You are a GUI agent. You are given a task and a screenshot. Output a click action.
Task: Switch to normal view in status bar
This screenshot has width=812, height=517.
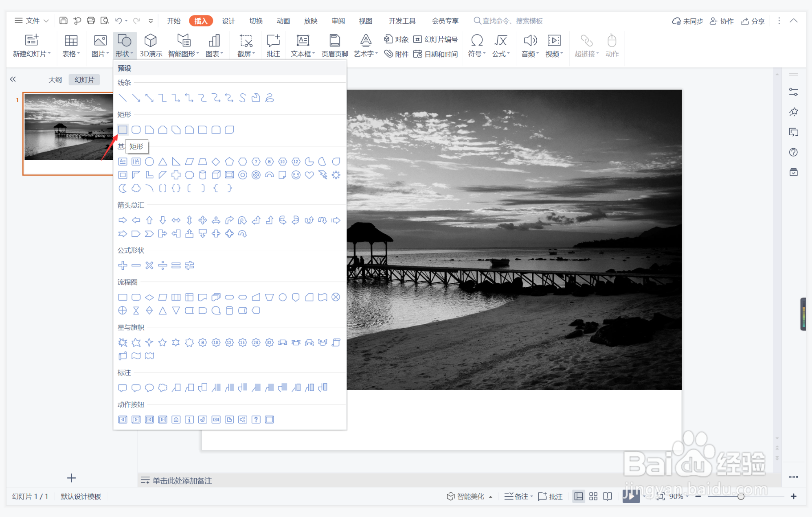coord(578,496)
